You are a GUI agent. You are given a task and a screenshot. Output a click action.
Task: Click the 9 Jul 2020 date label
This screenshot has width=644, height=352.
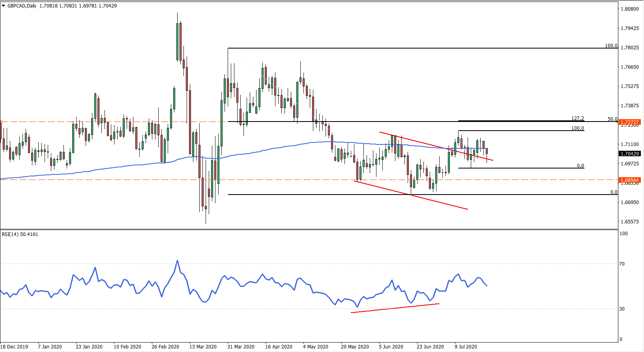[x=466, y=347]
